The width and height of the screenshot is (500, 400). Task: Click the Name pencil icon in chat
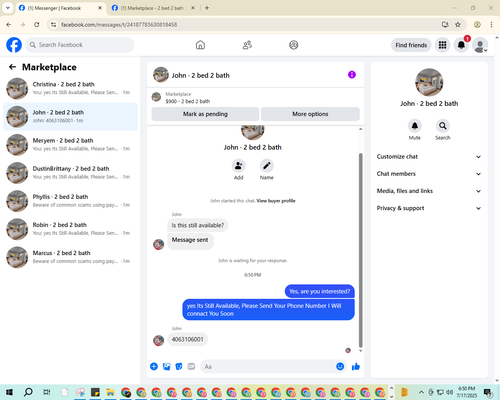coord(267,166)
